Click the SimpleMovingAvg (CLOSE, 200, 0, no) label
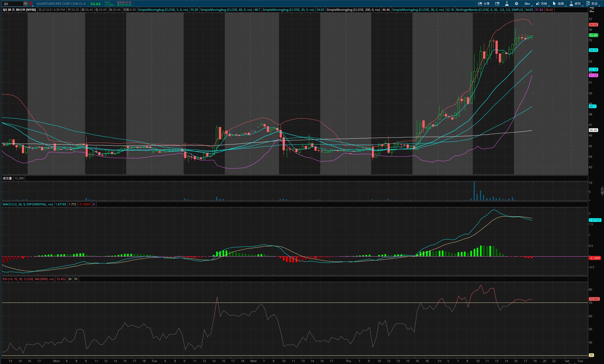604x364 pixels. [353, 10]
